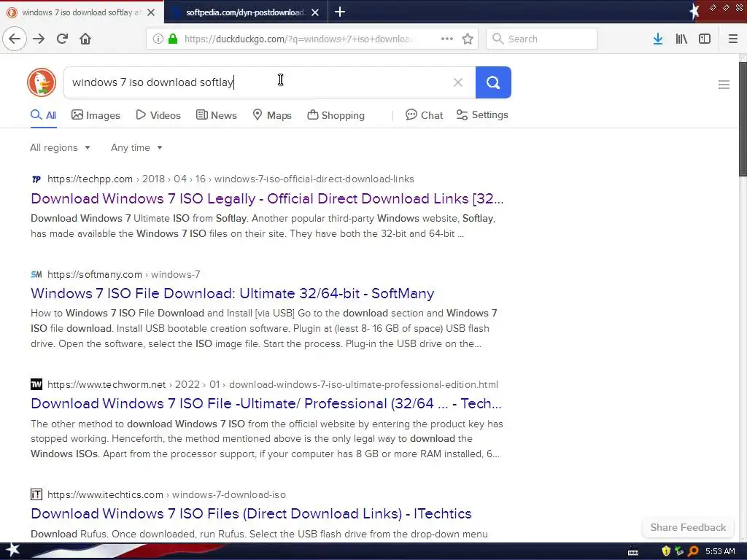Submit search with blue magnifier button

click(x=493, y=82)
